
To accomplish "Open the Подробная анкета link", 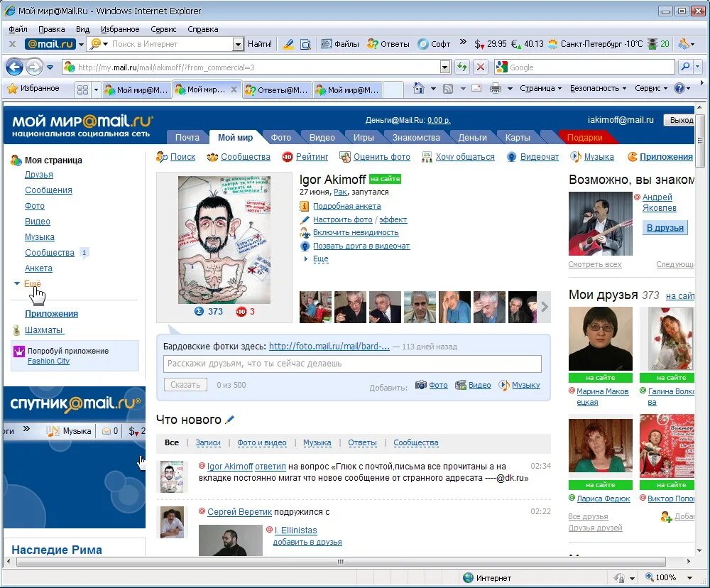I will [347, 206].
